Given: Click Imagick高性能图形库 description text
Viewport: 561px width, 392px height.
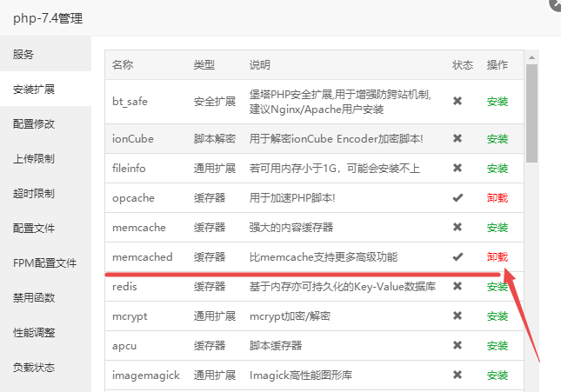Looking at the screenshot, I should pyautogui.click(x=301, y=375).
